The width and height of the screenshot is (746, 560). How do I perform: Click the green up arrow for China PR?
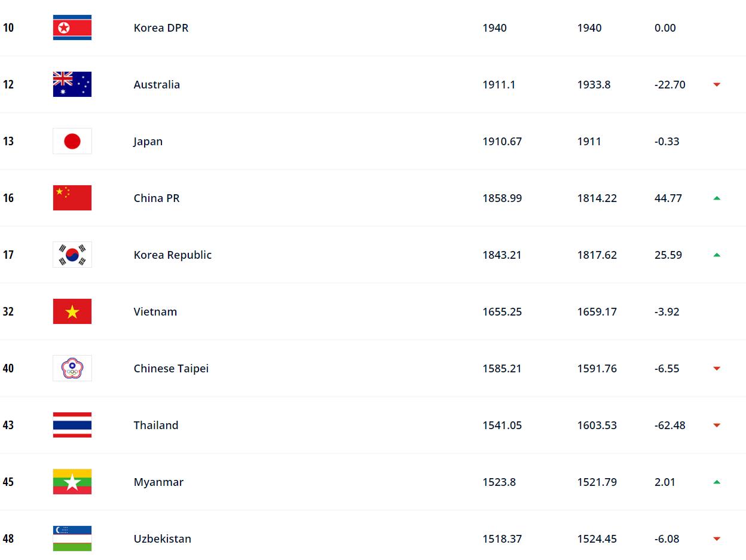point(717,198)
